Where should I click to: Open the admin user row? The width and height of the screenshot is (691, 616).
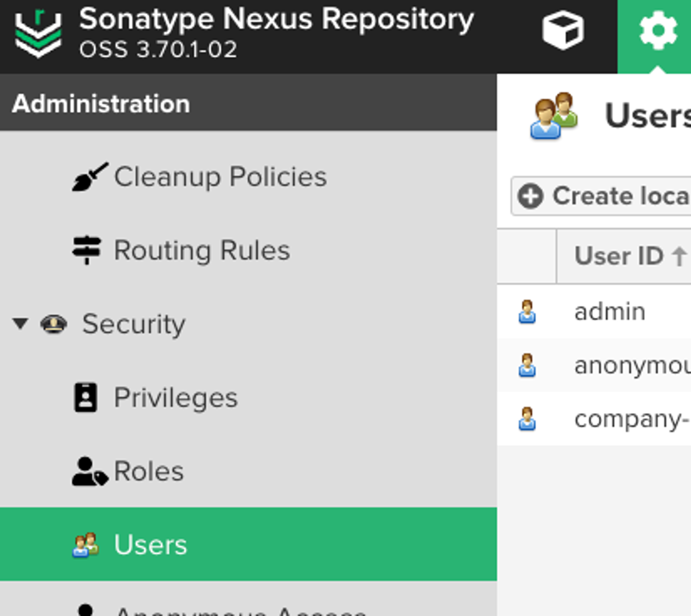(x=610, y=312)
